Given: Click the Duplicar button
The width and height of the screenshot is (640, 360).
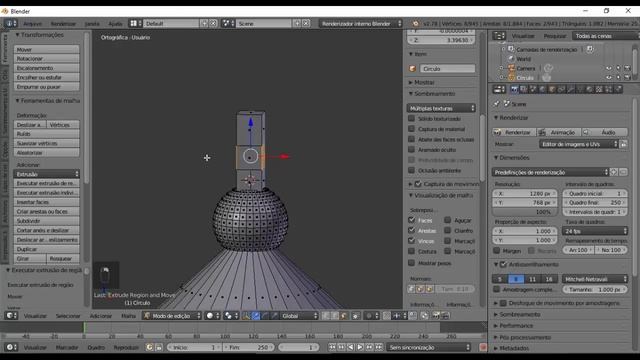Looking at the screenshot, I should (47, 249).
